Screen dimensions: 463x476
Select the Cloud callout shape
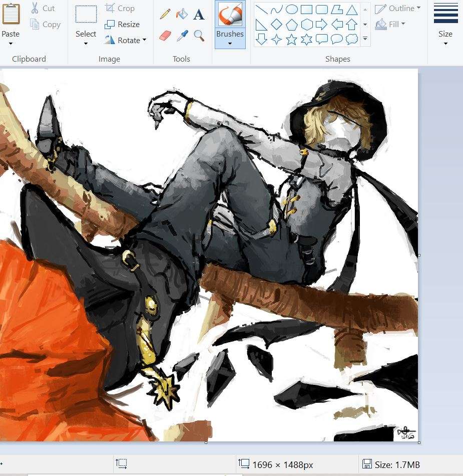coord(352,39)
